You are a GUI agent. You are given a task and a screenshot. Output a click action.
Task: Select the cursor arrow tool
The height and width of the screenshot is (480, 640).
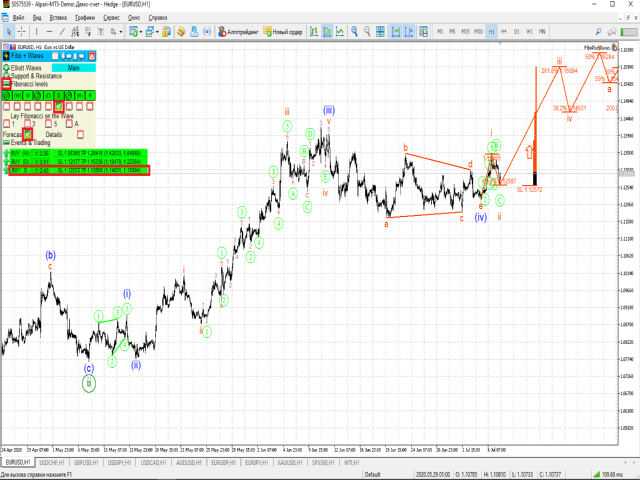(x=9, y=31)
